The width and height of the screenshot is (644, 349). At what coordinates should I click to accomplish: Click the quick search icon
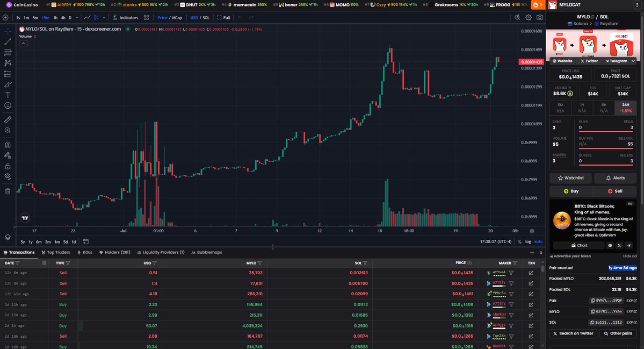[x=517, y=17]
